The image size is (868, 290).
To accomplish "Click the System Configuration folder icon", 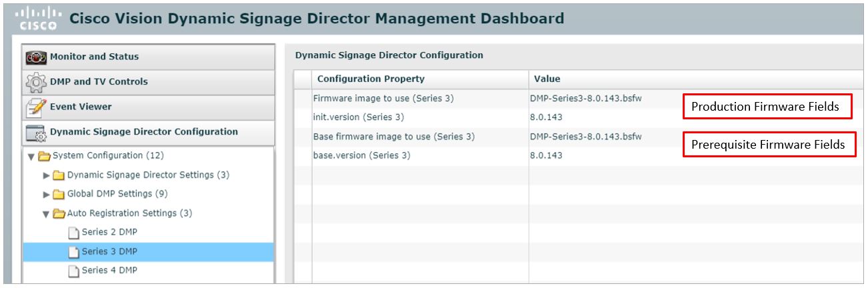I will coord(45,156).
